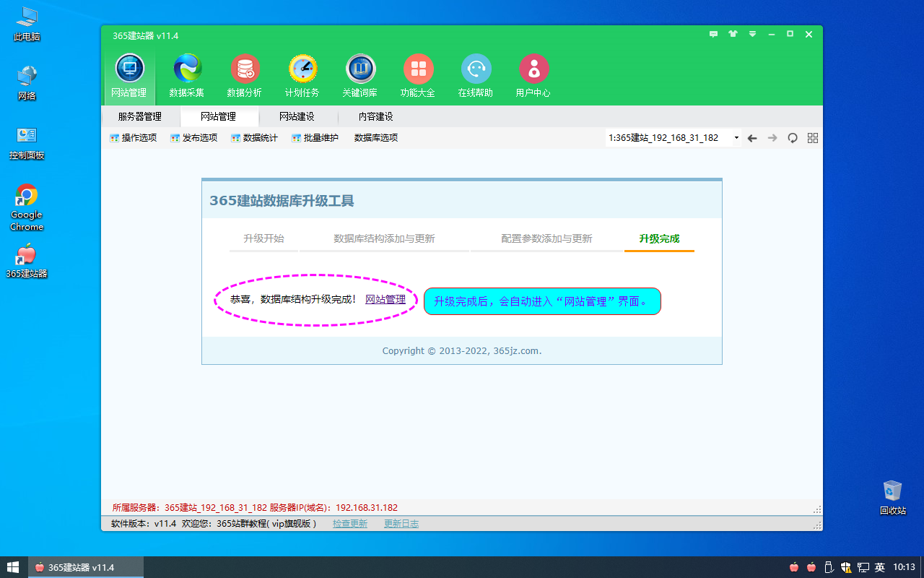Image resolution: width=924 pixels, height=578 pixels.
Task: Maximize the 365建站器 window
Action: click(x=790, y=35)
